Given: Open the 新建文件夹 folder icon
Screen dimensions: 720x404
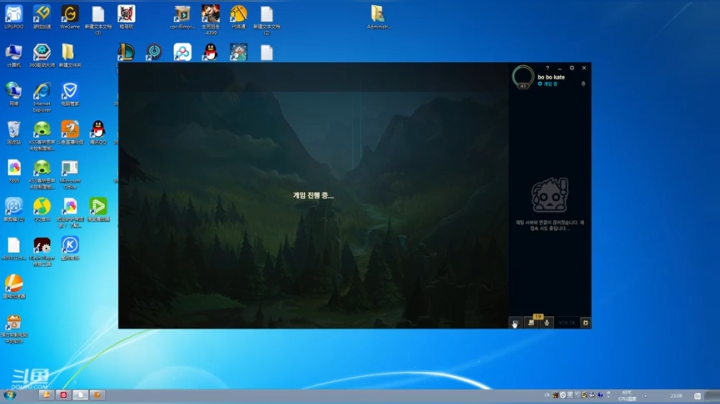Looking at the screenshot, I should tap(70, 56).
